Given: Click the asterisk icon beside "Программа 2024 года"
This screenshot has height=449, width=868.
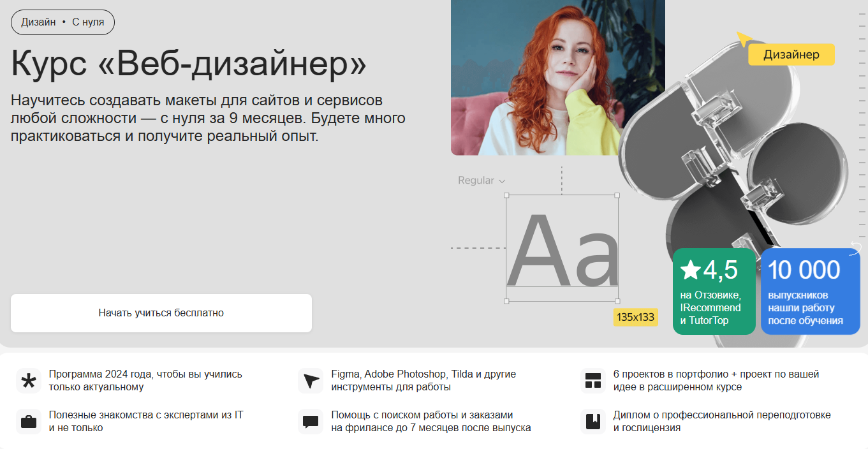Looking at the screenshot, I should 29,381.
